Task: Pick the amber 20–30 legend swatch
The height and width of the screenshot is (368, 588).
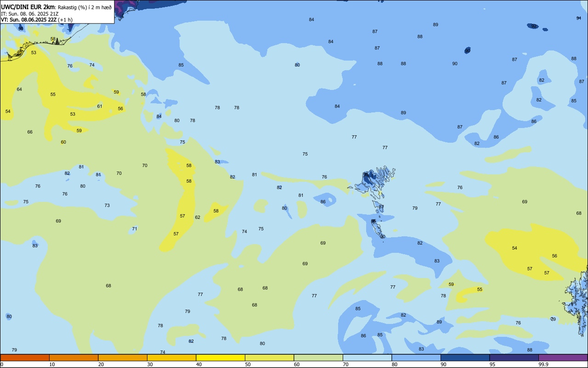Action: (123, 357)
